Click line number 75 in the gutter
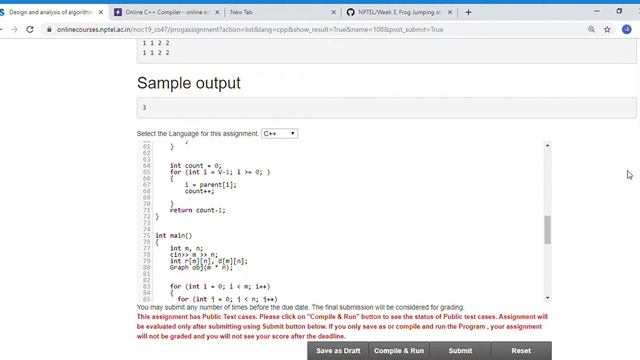 click(x=147, y=236)
